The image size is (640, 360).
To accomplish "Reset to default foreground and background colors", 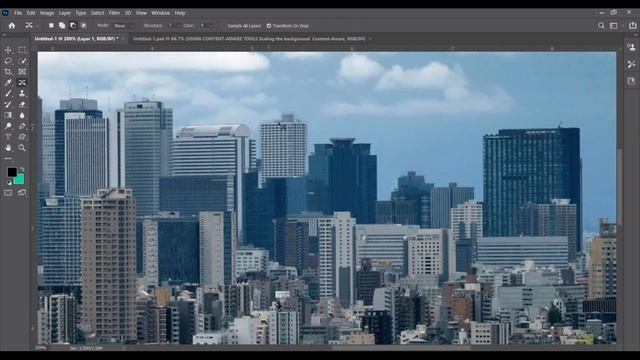I will click(9, 183).
